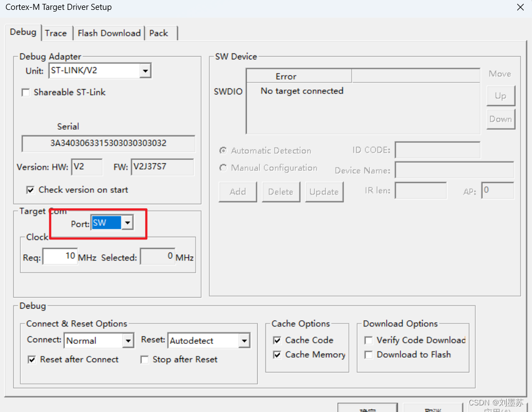Click the Up button in SW Device
The width and height of the screenshot is (532, 412).
(501, 96)
